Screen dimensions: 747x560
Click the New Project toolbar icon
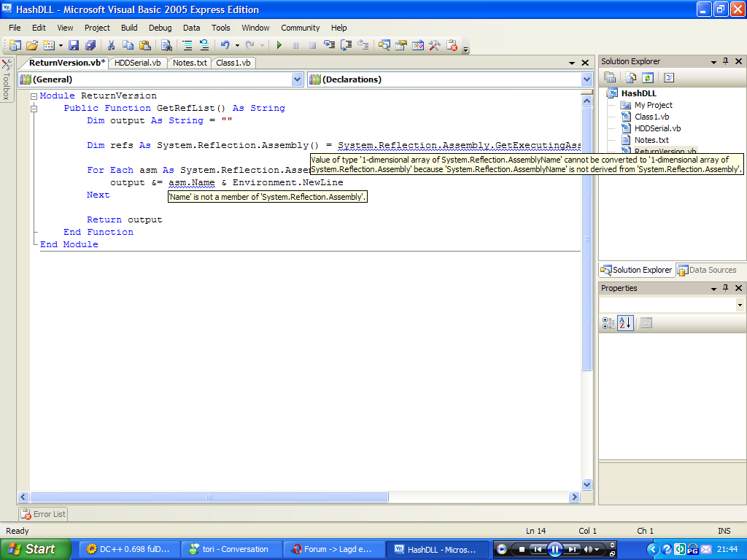click(x=15, y=45)
